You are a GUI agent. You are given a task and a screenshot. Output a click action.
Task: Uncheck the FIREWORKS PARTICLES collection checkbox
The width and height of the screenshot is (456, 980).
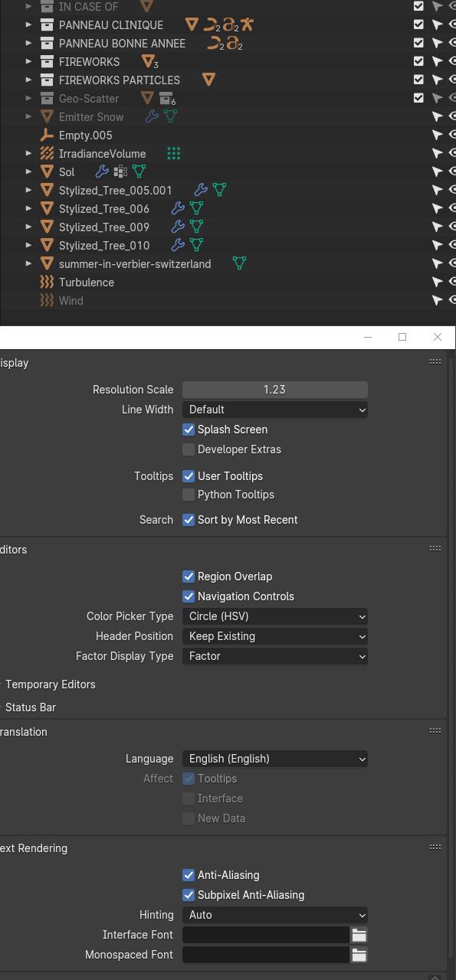[x=418, y=80]
